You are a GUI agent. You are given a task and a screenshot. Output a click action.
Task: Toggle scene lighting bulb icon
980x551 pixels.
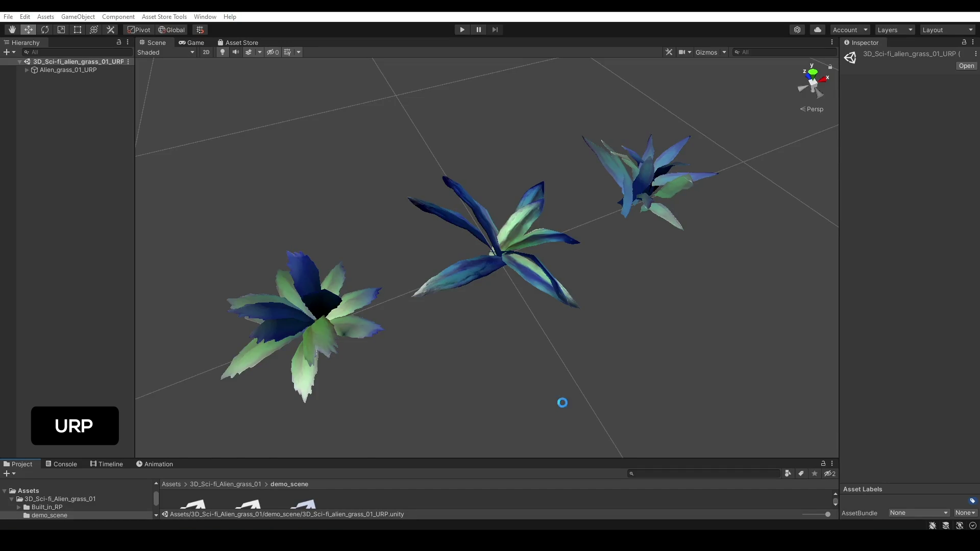tap(222, 52)
